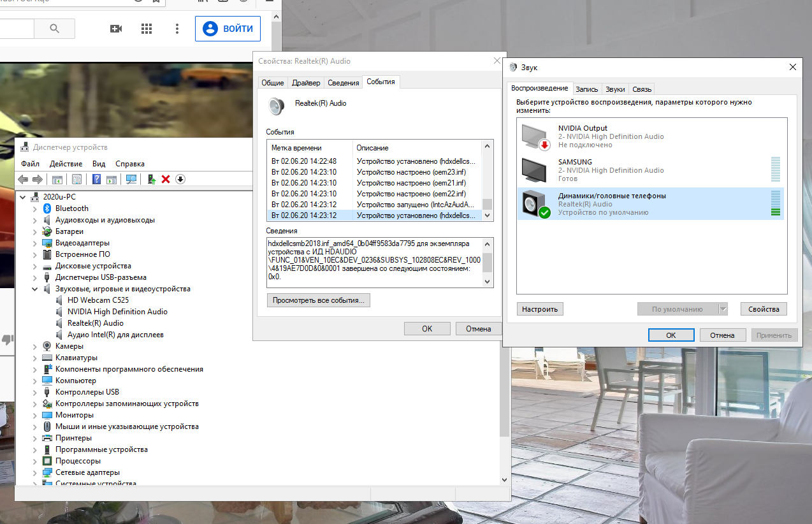Click Отмена button in Sound window
812x524 pixels.
(723, 335)
